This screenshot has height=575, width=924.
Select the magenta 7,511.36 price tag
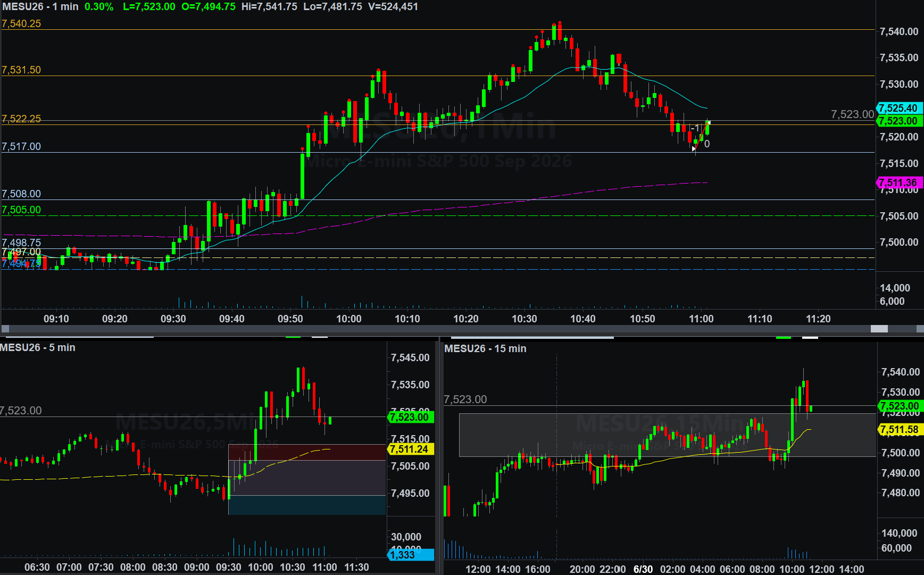point(899,182)
